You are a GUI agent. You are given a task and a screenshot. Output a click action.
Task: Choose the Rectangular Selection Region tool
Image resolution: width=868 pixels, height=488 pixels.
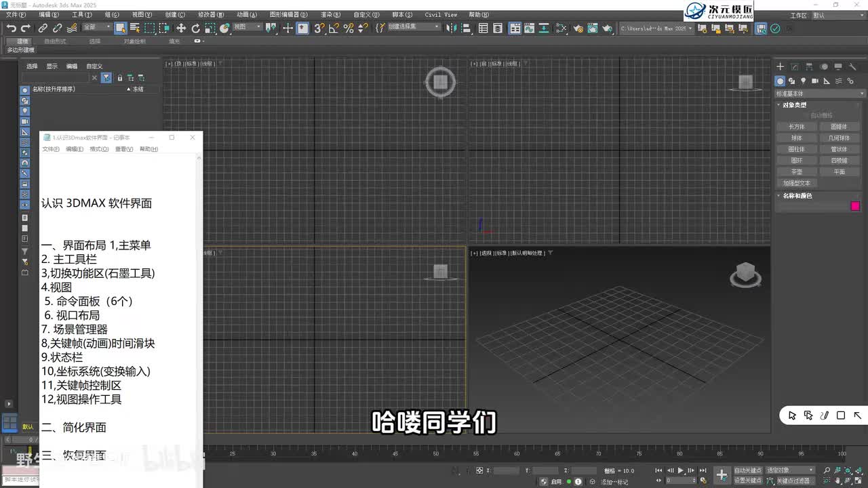(150, 28)
